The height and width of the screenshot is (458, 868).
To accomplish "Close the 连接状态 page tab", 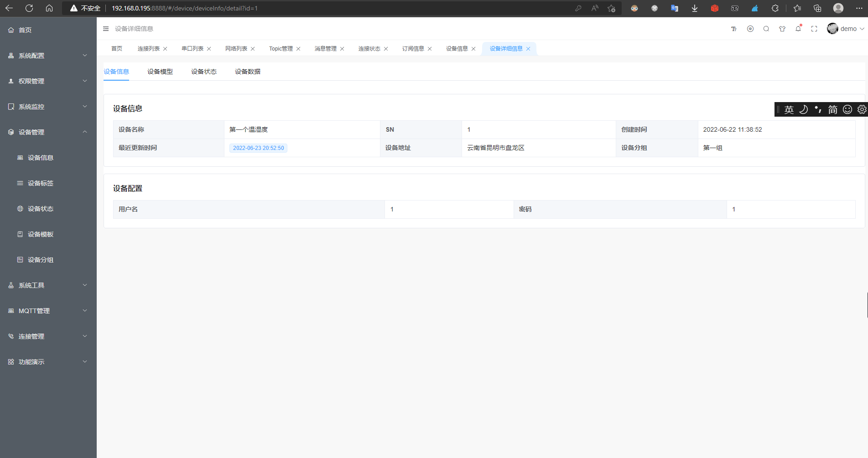I will point(386,49).
